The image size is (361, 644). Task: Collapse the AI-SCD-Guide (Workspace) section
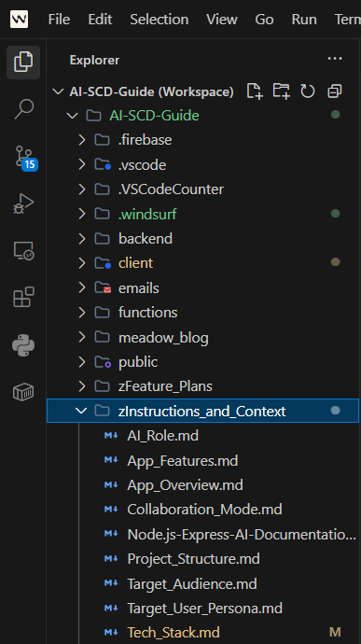click(59, 91)
